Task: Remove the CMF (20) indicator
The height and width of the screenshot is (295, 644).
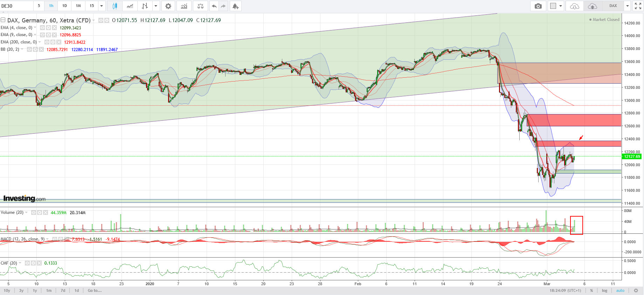Action: (x=39, y=263)
